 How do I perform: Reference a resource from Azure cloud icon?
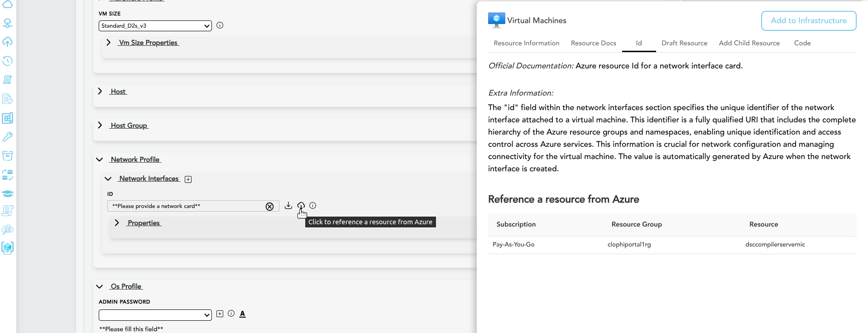pyautogui.click(x=301, y=206)
